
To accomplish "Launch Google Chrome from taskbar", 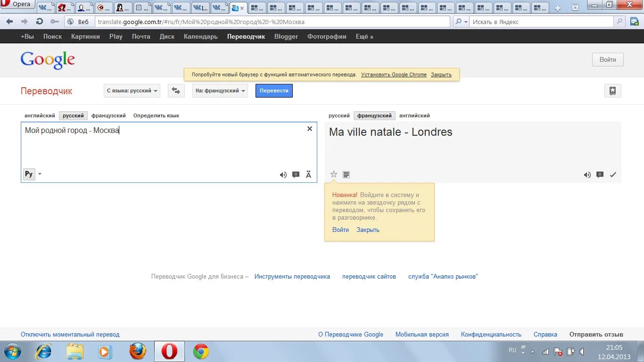I will point(201,352).
